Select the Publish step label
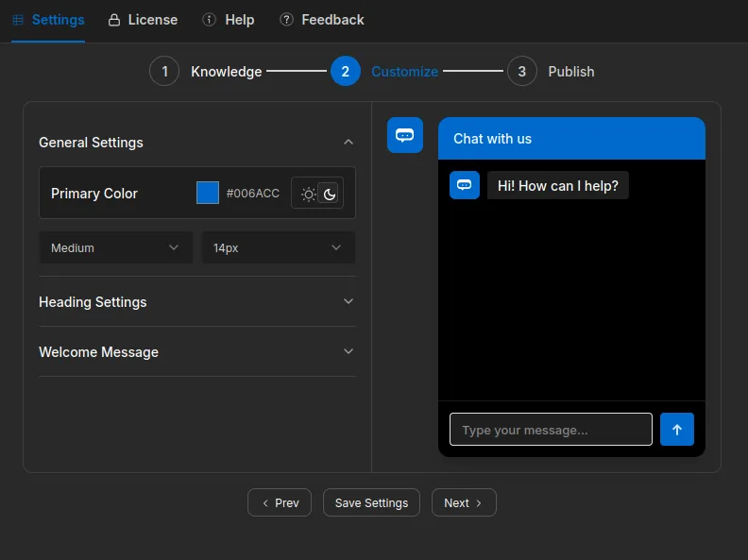748x560 pixels. pyautogui.click(x=571, y=72)
